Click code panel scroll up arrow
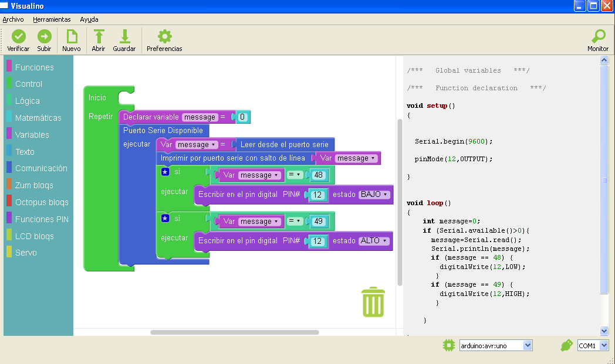This screenshot has width=615, height=364. tap(604, 60)
